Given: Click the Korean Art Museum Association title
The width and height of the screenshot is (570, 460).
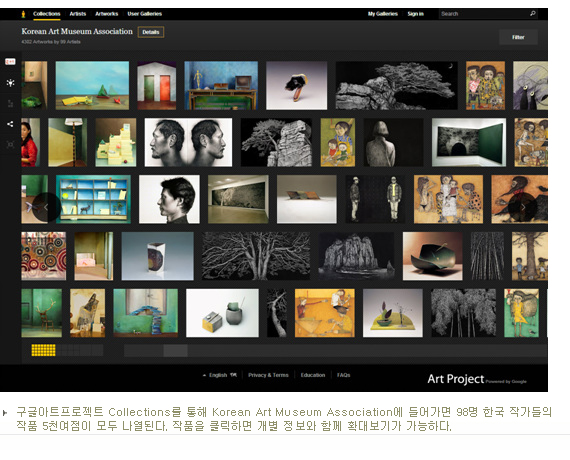Looking at the screenshot, I should [77, 31].
